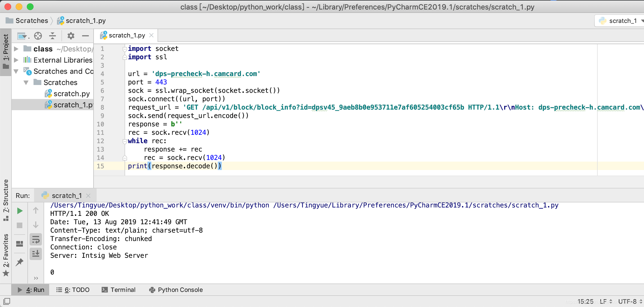
Task: Hide the project tool window
Action: 85,36
